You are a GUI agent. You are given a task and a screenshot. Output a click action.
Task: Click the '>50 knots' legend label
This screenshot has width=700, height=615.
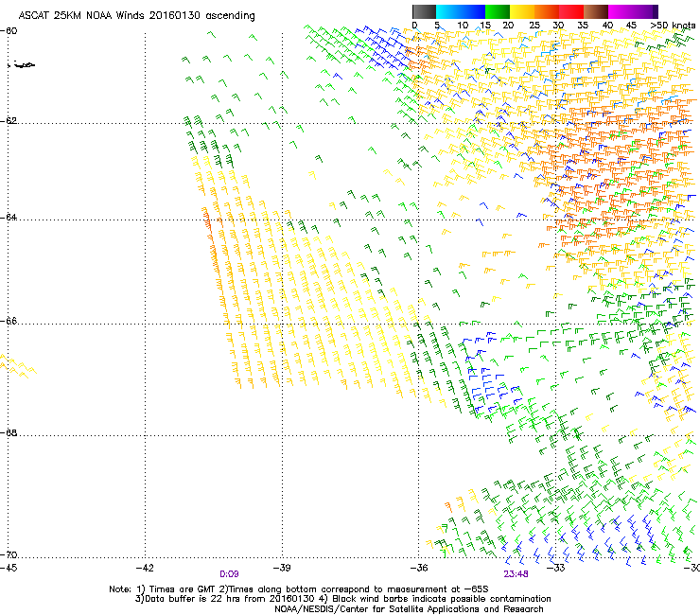673,26
